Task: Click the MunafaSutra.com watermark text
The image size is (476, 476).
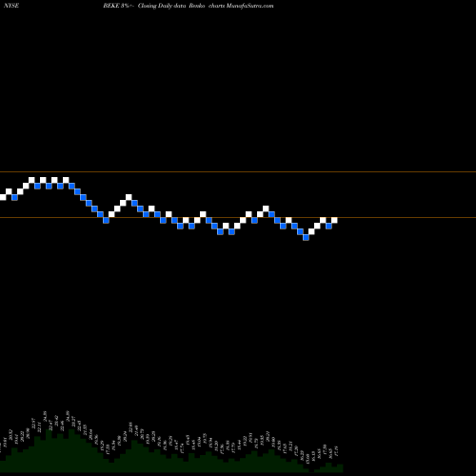Action: [250, 6]
